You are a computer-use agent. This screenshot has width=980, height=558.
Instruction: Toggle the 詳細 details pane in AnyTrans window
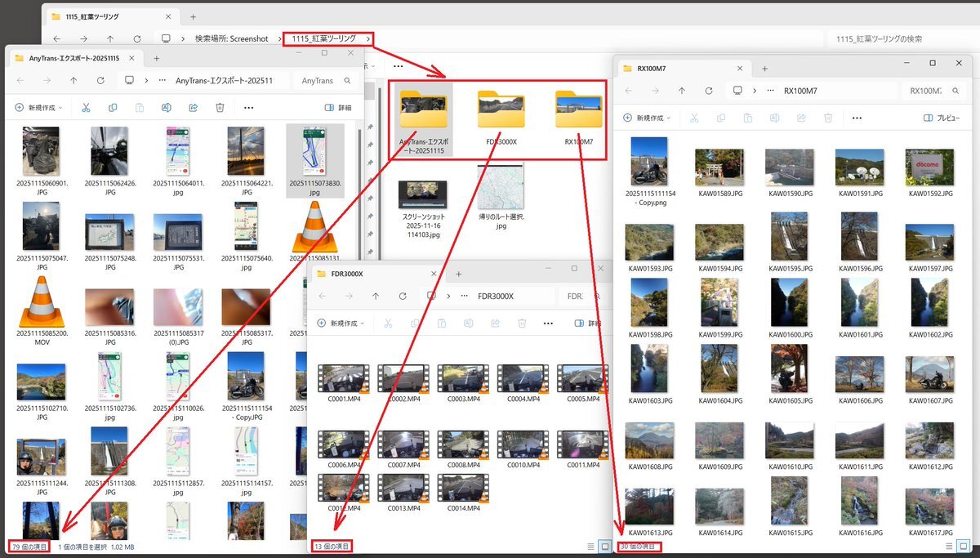click(337, 107)
